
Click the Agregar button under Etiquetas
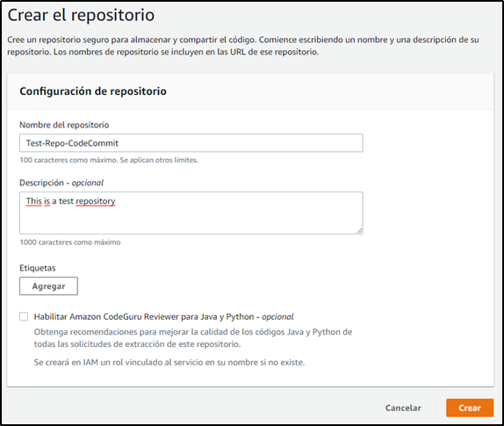48,285
